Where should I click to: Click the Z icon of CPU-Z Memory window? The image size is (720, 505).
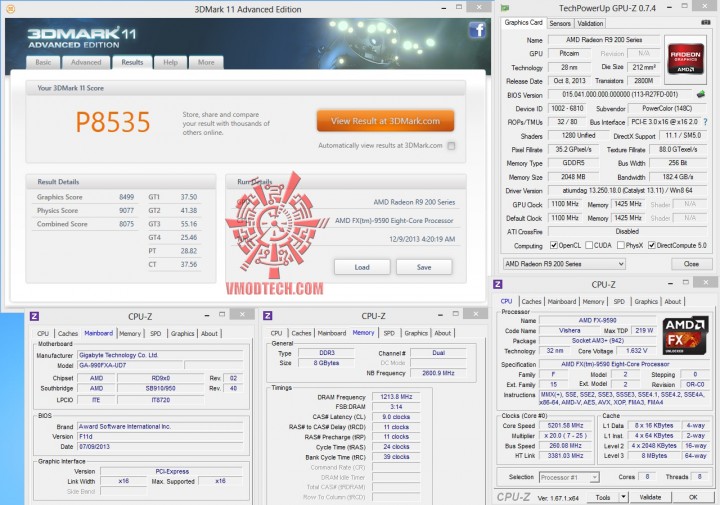click(268, 315)
